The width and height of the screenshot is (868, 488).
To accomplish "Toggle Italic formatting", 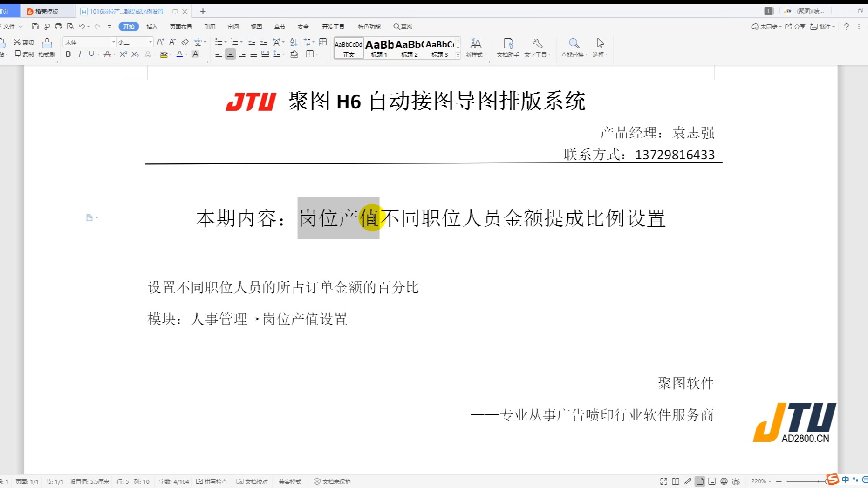I will 80,54.
